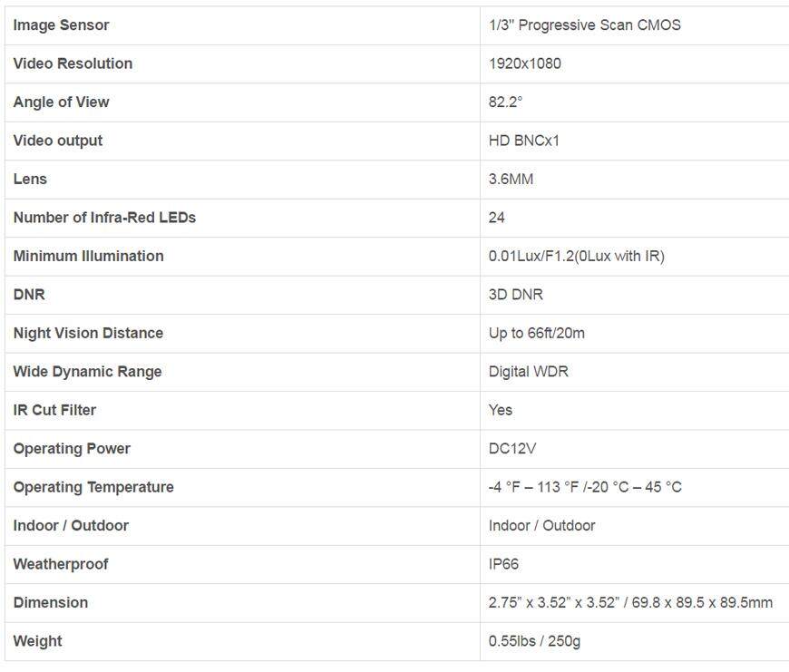Select the 1/3" Progressive Scan CMOS value

[584, 25]
